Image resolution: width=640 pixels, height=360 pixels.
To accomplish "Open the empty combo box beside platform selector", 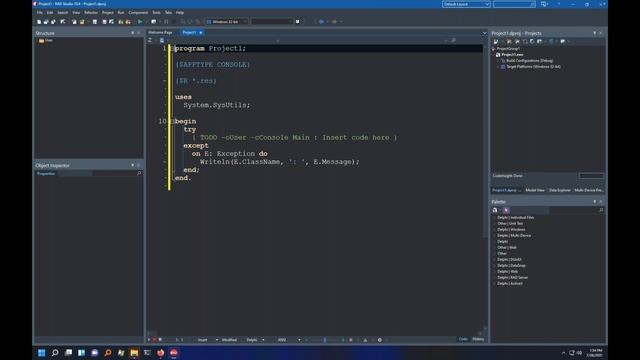I will [x=272, y=22].
